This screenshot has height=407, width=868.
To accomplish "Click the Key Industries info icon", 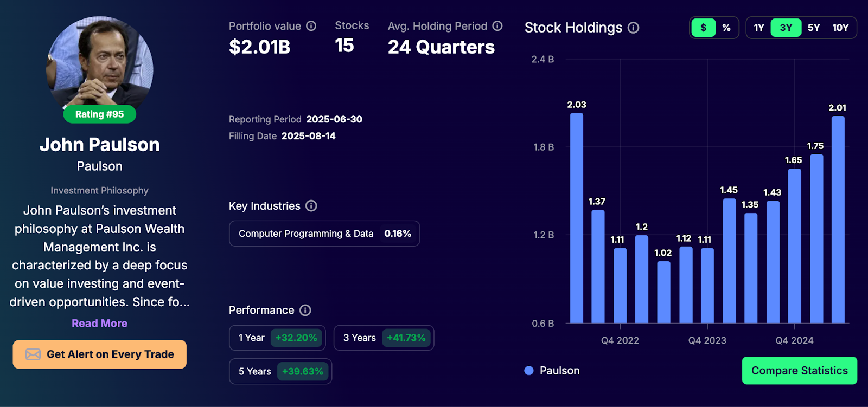I will click(x=311, y=206).
